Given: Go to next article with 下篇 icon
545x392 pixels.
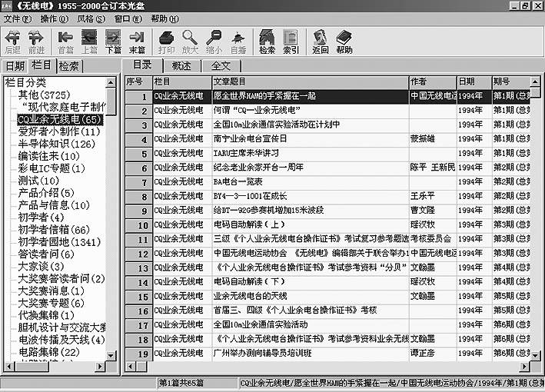Looking at the screenshot, I should [113, 42].
